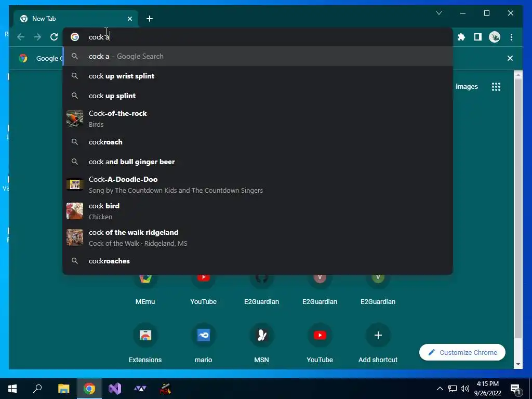The height and width of the screenshot is (399, 532).
Task: Select 'cock of the walk ridgeland' suggestion
Action: pos(258,237)
